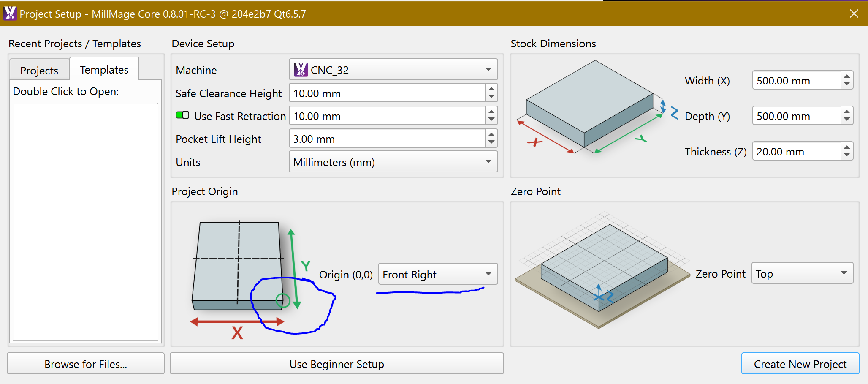Click the green origin circle marker on diagram

[282, 300]
